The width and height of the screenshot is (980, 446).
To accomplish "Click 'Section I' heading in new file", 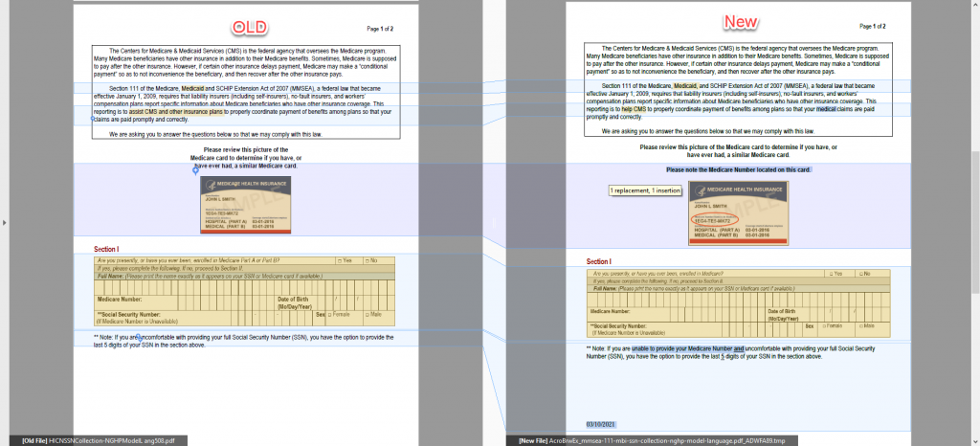I will tap(599, 261).
